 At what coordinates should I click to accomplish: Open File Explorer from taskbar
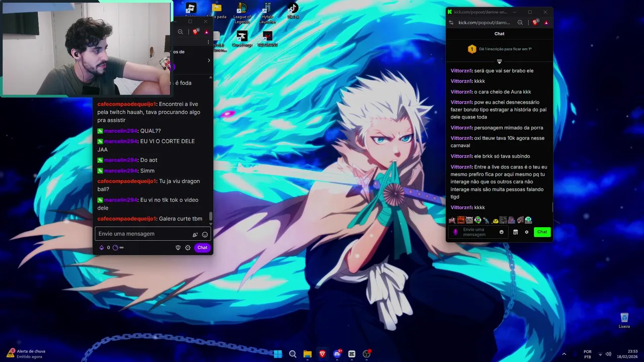pyautogui.click(x=307, y=354)
